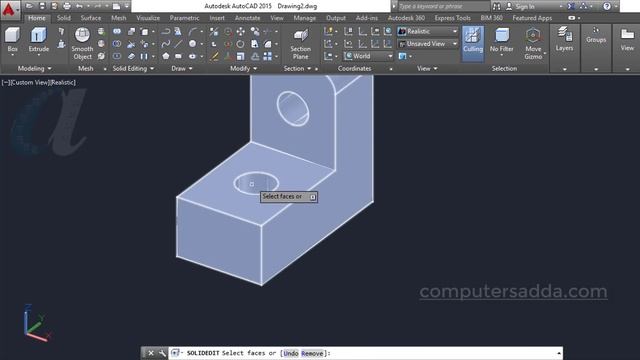Viewport: 640px width, 360px height.
Task: Open the Featured Apps ribbon tab
Action: coord(532,18)
